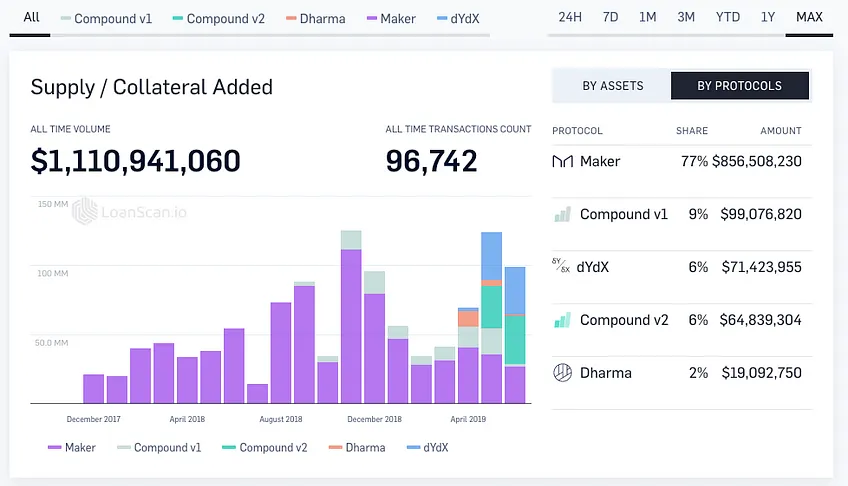The width and height of the screenshot is (848, 486).
Task: Toggle Compound v1 series in chart legend
Action: [x=159, y=448]
